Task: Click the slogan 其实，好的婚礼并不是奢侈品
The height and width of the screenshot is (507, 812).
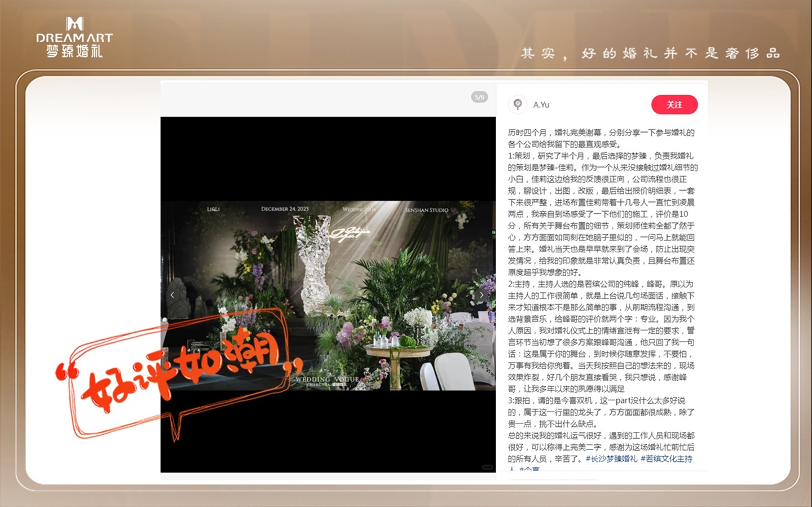Action: click(x=650, y=54)
